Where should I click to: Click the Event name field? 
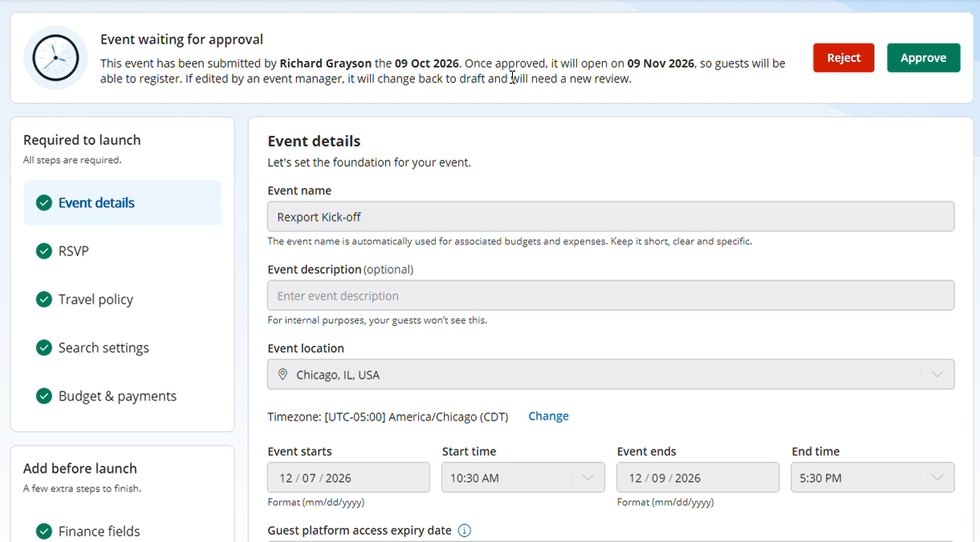[611, 217]
